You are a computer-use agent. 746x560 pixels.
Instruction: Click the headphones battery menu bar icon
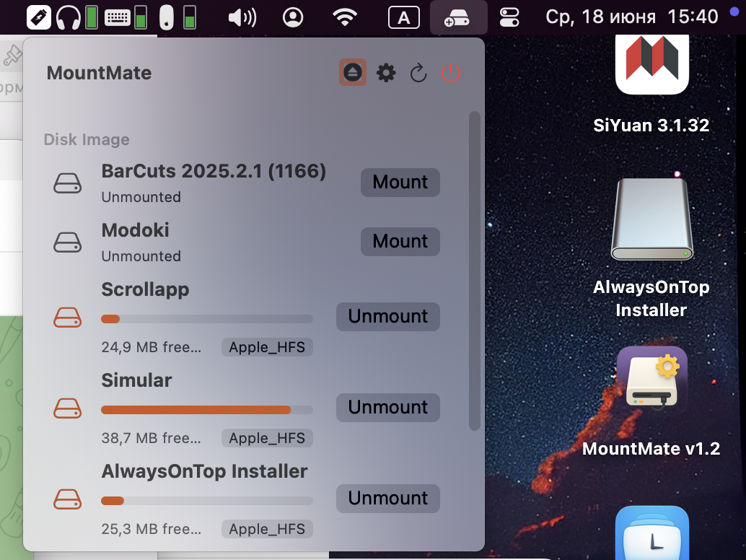[77, 17]
